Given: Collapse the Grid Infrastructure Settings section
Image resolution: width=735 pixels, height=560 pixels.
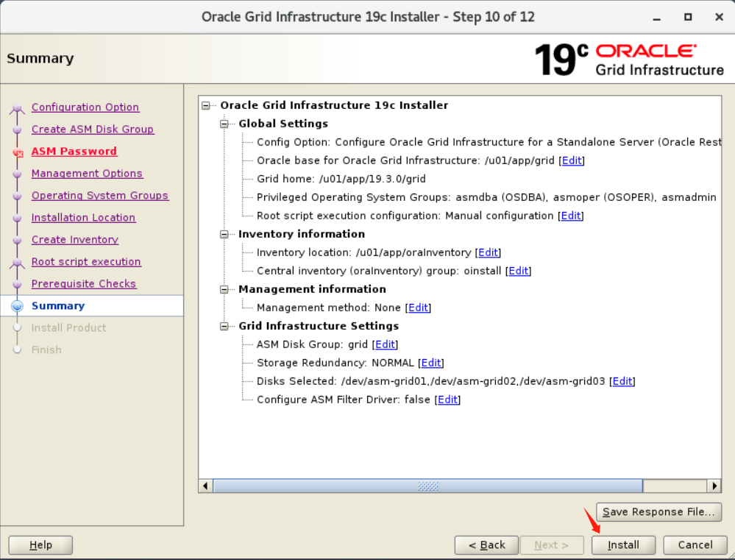Looking at the screenshot, I should point(224,326).
